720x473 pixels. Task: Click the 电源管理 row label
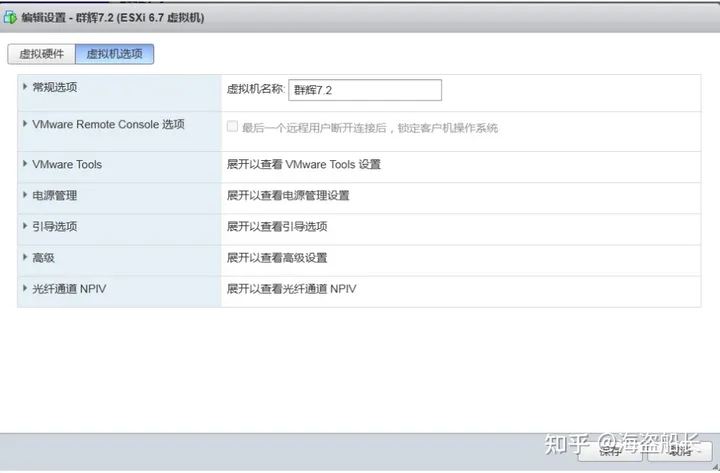55,196
